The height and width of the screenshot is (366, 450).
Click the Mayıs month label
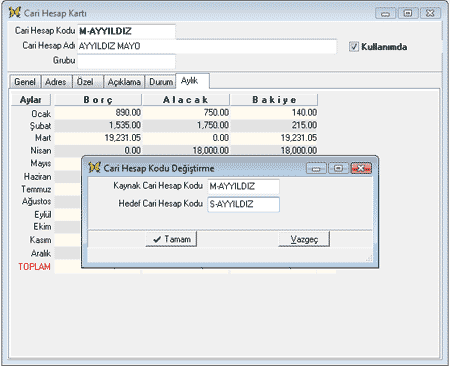(41, 164)
